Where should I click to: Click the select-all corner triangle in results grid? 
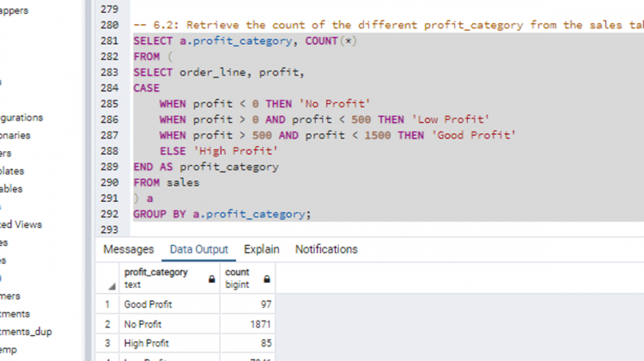(x=112, y=285)
